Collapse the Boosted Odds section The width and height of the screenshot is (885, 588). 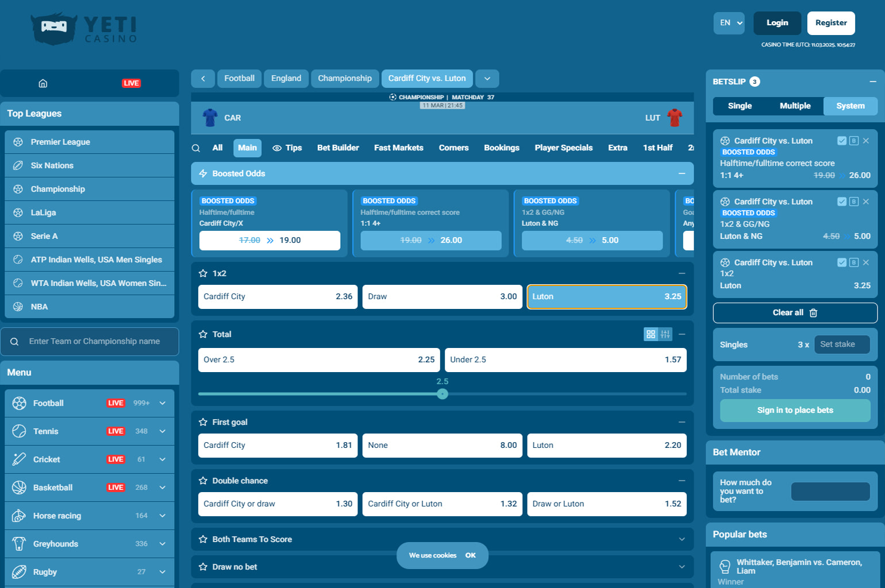682,173
